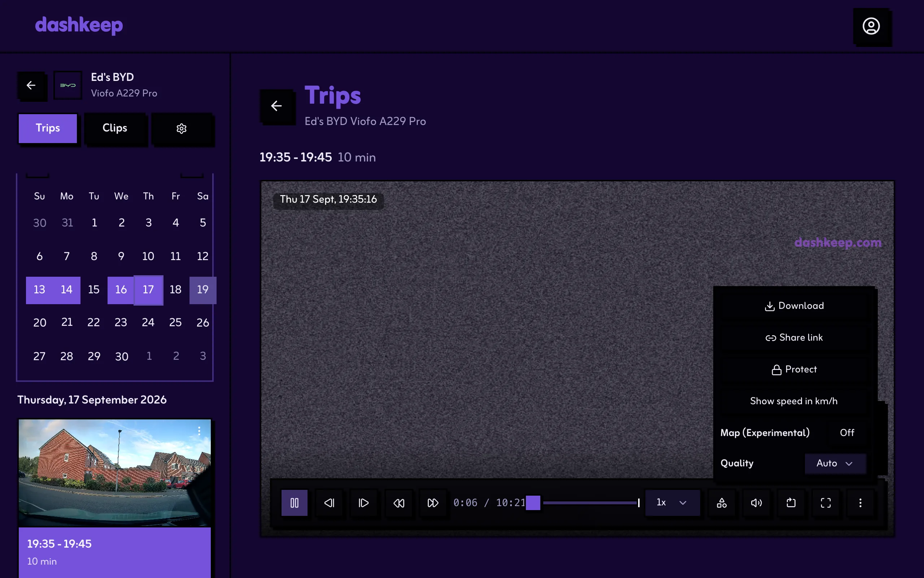Rotate the video view icon
Viewport: 924px width, 578px height.
[x=791, y=503]
